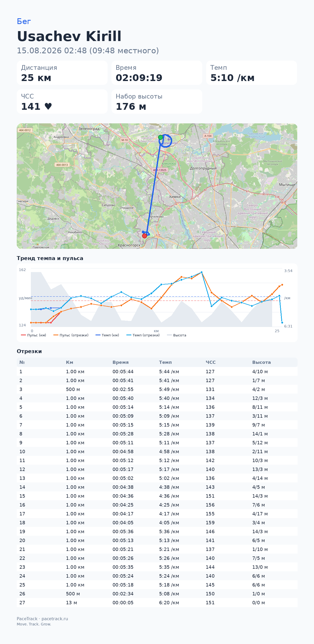The image size is (314, 644).
Task: Select 13 м distance in row 27
Action: pos(71,603)
